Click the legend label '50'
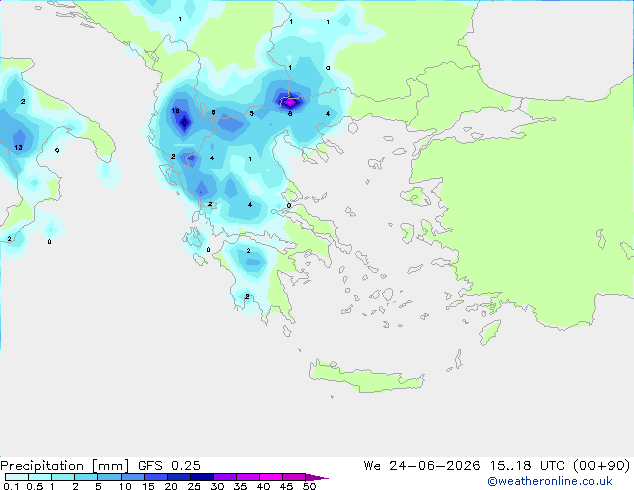 309,486
